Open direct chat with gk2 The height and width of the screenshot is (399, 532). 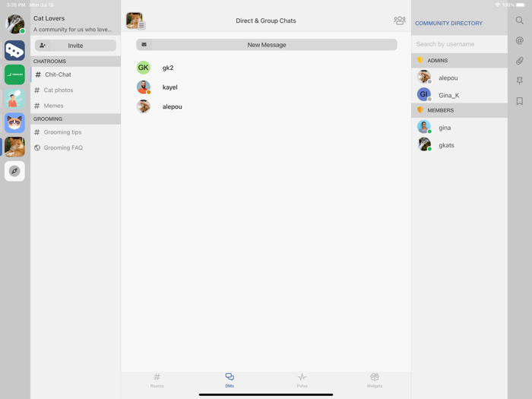pos(267,68)
